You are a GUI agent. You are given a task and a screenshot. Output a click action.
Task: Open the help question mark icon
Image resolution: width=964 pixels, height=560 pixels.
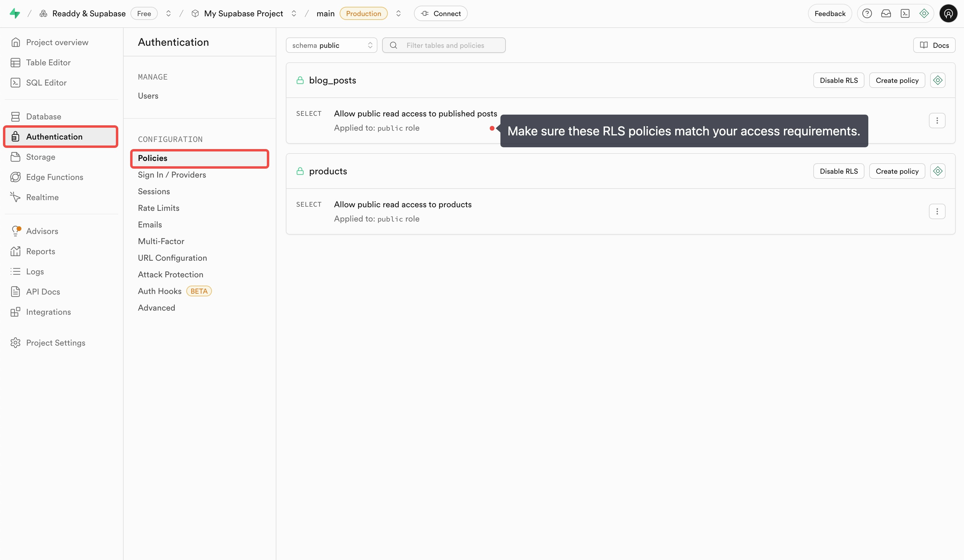(867, 13)
